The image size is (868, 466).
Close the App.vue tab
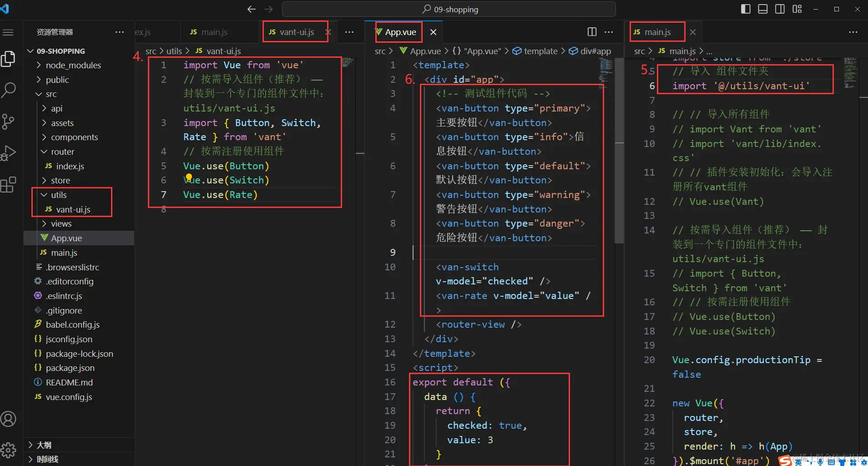point(434,32)
